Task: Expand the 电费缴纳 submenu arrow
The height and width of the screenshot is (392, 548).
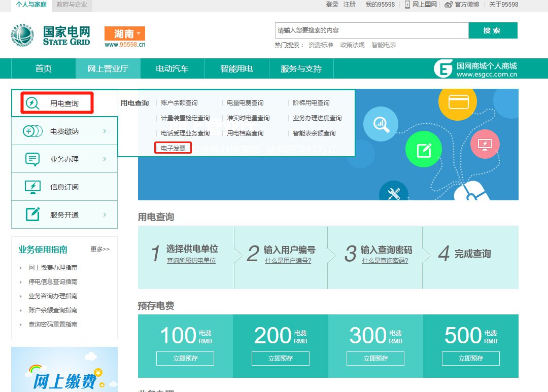Action: click(x=105, y=131)
